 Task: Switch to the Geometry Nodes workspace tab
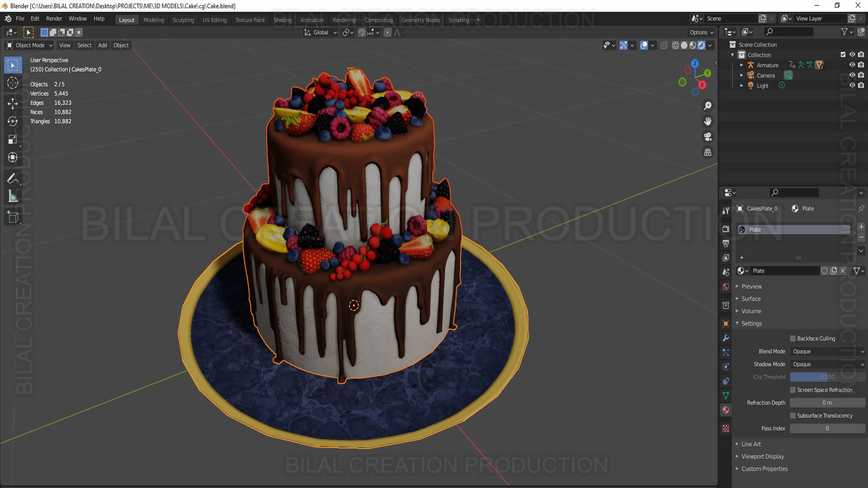click(420, 20)
